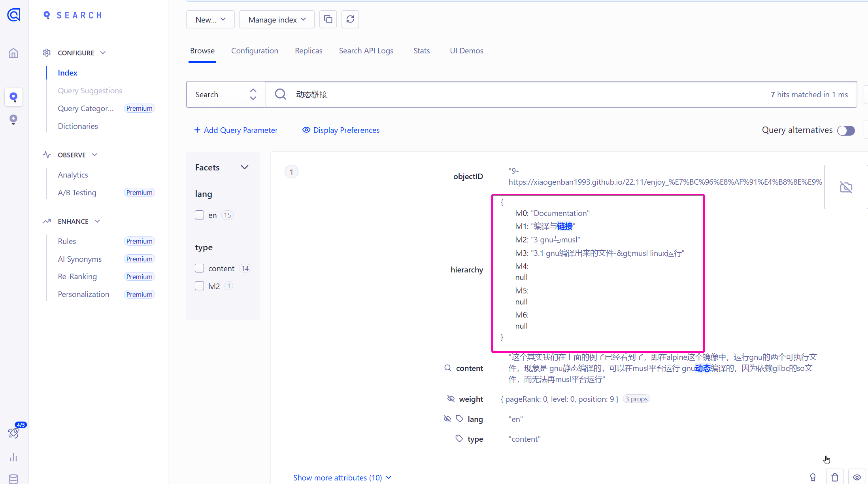Go to the Home sidebar icon
This screenshot has height=484, width=868.
pyautogui.click(x=13, y=53)
